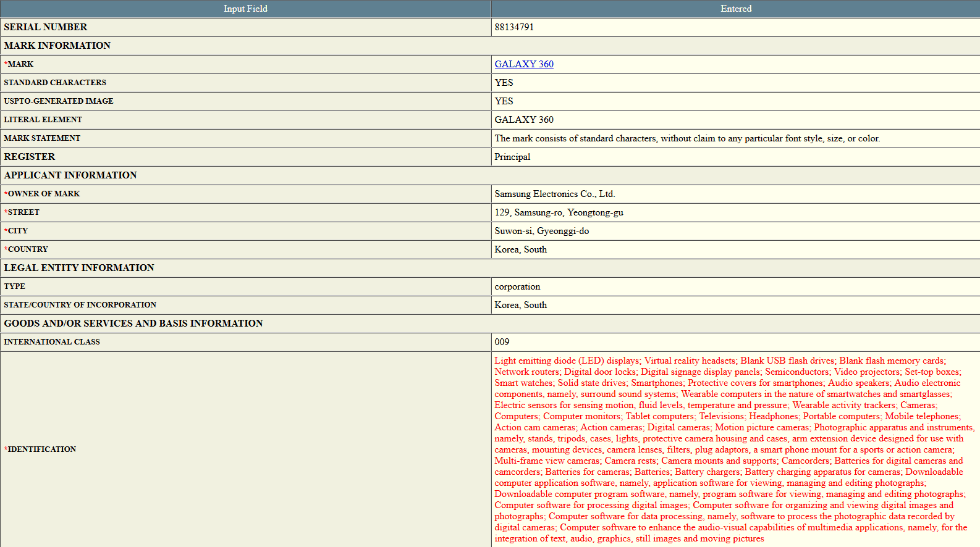Click the literal element value GALAXY 360
Image resolution: width=980 pixels, height=547 pixels.
pos(523,120)
